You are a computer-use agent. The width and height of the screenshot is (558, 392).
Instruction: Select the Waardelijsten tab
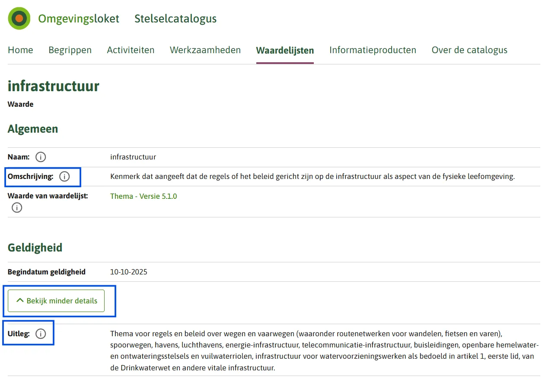coord(285,50)
